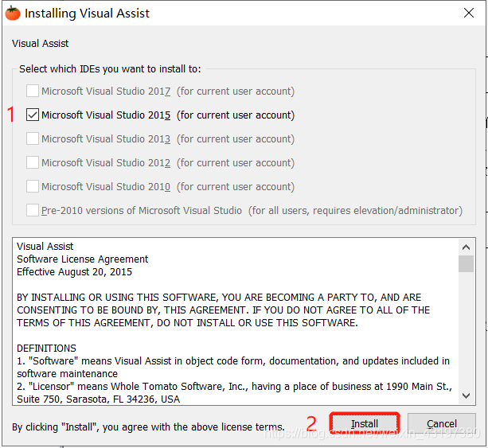Click license scrollbar down arrow
Screen dimensions: 488x448
(x=466, y=395)
